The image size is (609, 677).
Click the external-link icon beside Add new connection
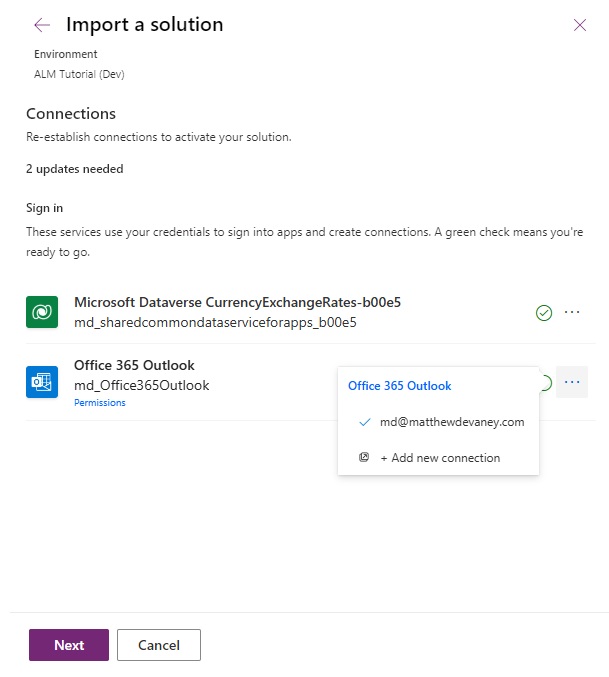[364, 457]
